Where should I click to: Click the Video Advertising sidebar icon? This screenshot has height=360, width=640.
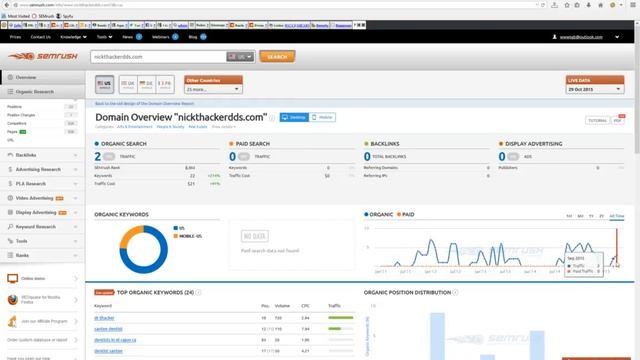(x=10, y=198)
